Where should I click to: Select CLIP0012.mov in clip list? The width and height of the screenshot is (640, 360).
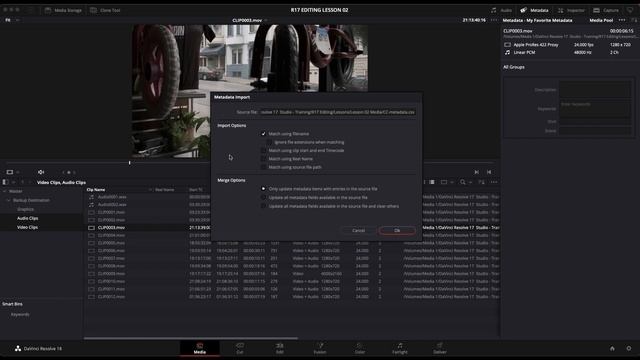point(111,297)
